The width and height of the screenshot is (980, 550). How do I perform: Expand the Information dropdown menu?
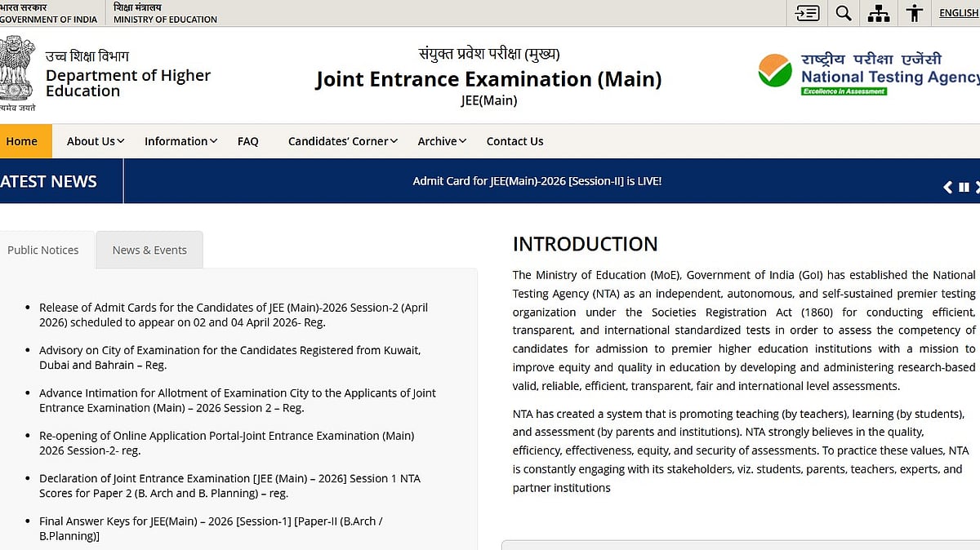[x=180, y=141]
